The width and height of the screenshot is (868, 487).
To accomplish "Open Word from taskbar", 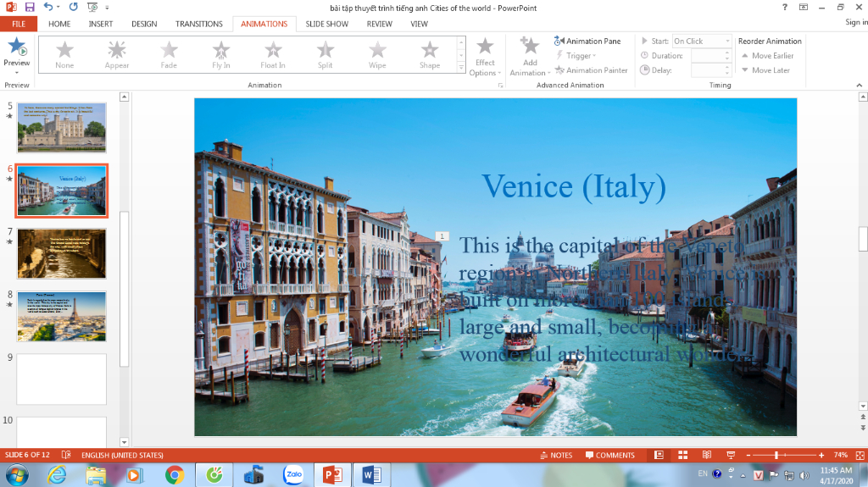I will [371, 475].
